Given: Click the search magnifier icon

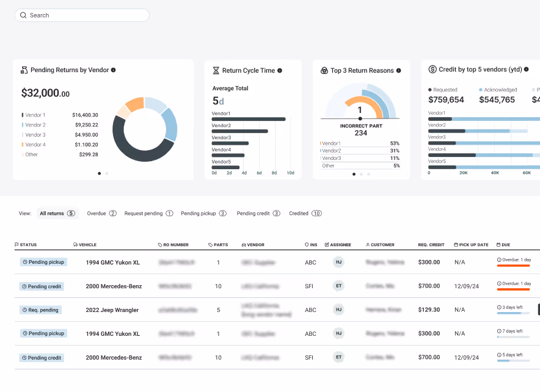Looking at the screenshot, I should [23, 15].
